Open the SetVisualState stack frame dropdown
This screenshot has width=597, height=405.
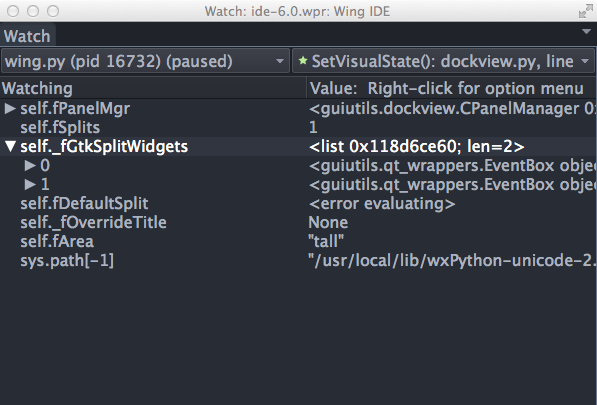pyautogui.click(x=443, y=61)
